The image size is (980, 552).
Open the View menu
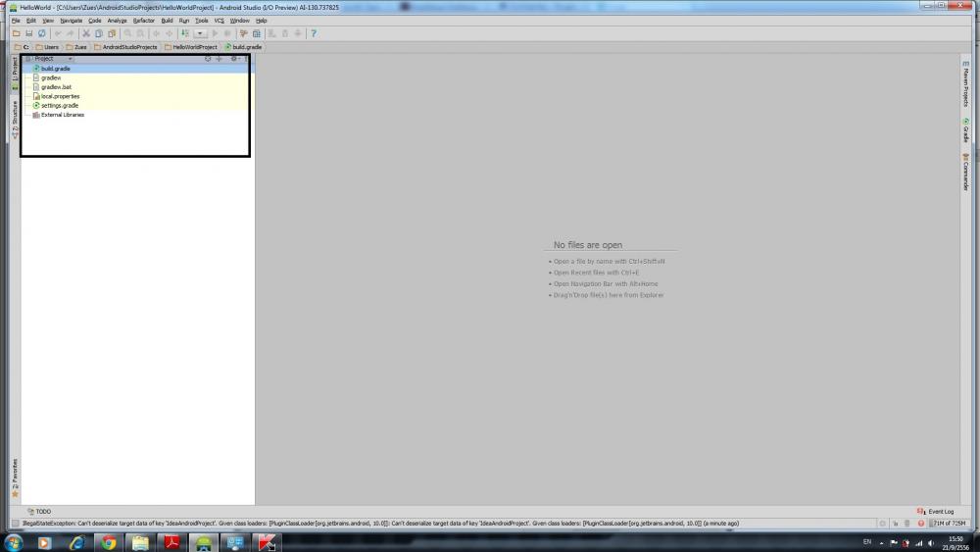[48, 21]
